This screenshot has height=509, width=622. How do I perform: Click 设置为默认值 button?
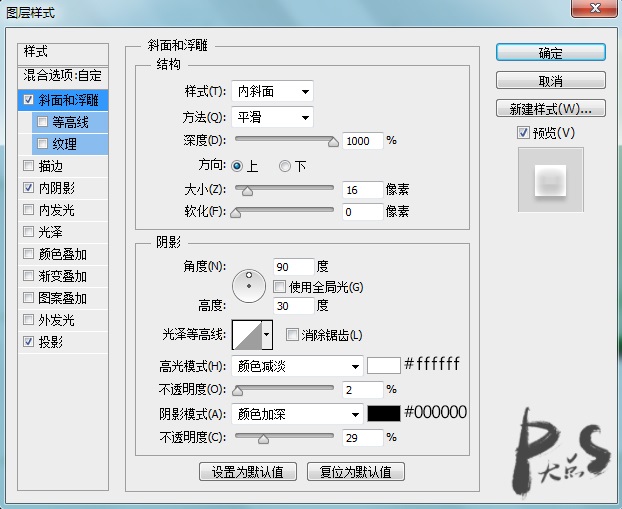coord(248,472)
